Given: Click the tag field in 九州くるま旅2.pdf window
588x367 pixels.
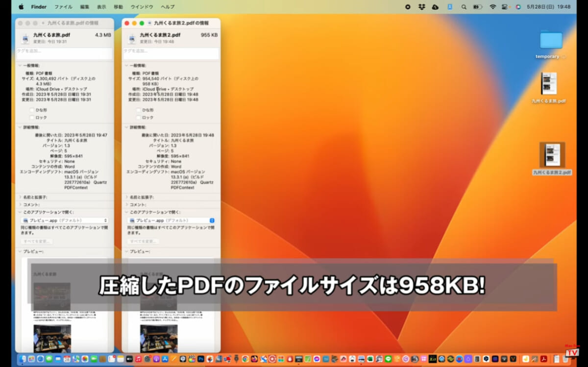Looking at the screenshot, I should tap(171, 53).
